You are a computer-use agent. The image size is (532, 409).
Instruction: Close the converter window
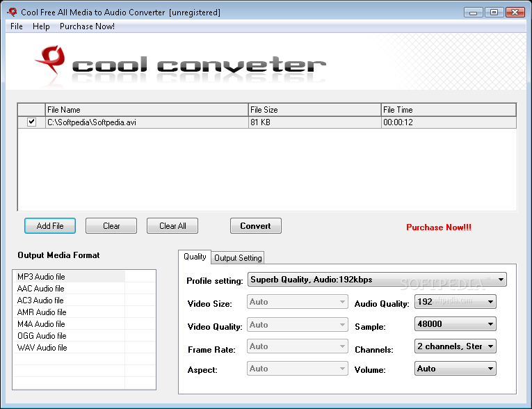coord(515,13)
